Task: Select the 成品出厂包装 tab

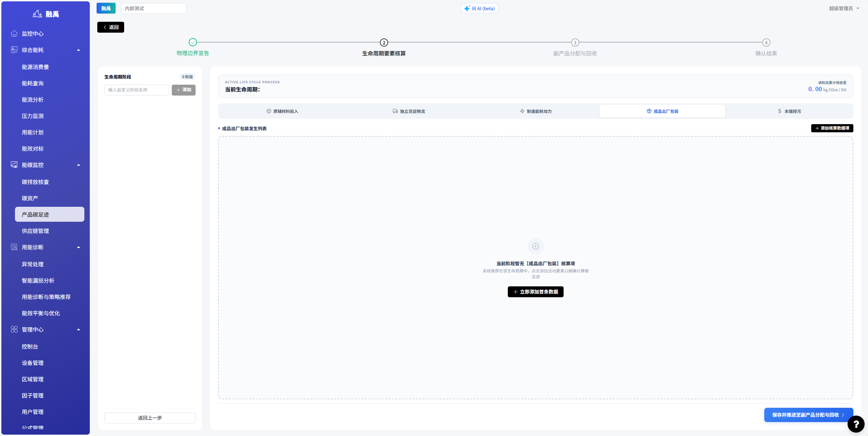Action: coord(662,111)
